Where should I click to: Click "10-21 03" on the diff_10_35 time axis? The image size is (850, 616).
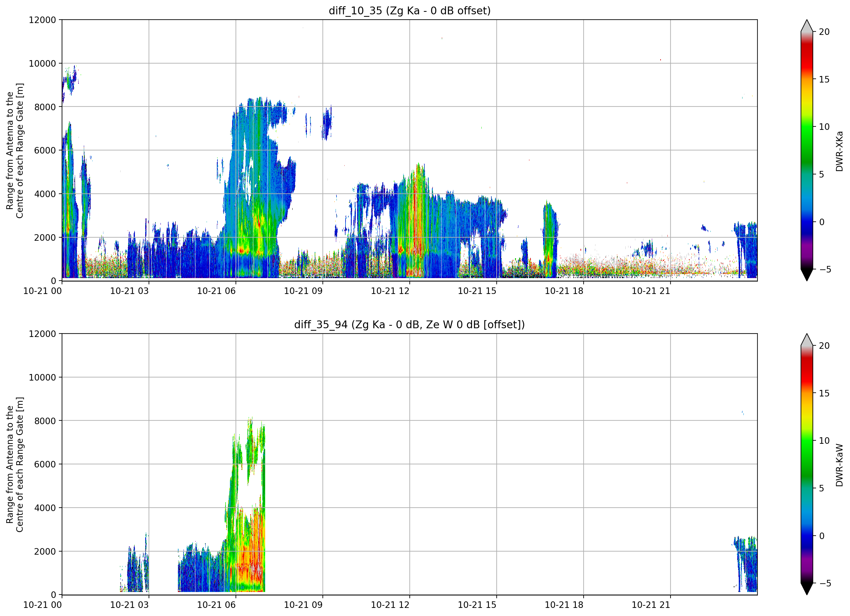tap(130, 291)
